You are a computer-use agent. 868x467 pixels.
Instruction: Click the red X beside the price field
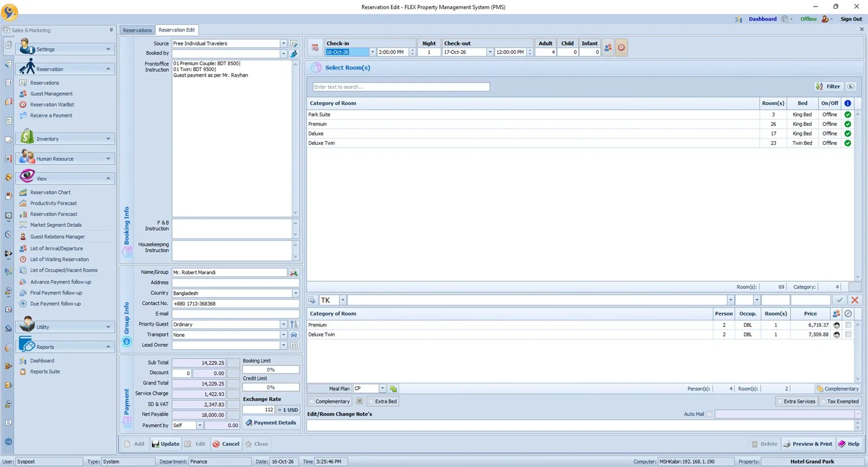[x=855, y=300]
